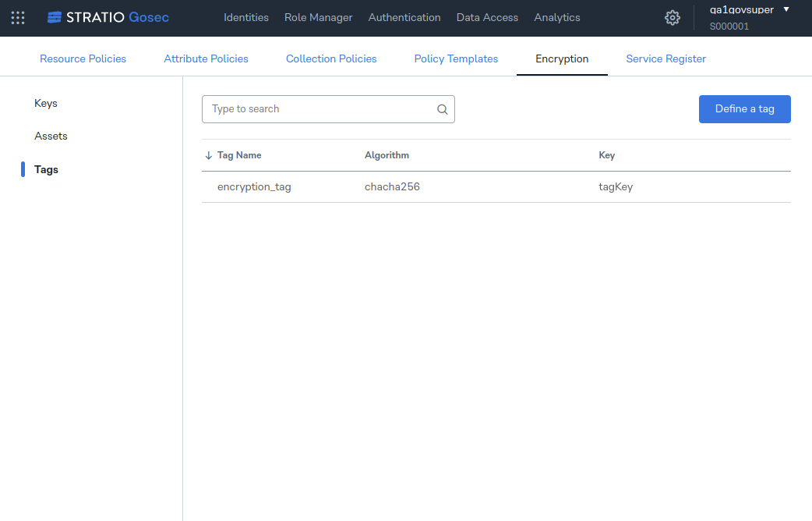This screenshot has width=812, height=521.
Task: Switch to the Resource Policies tab
Action: [x=83, y=58]
